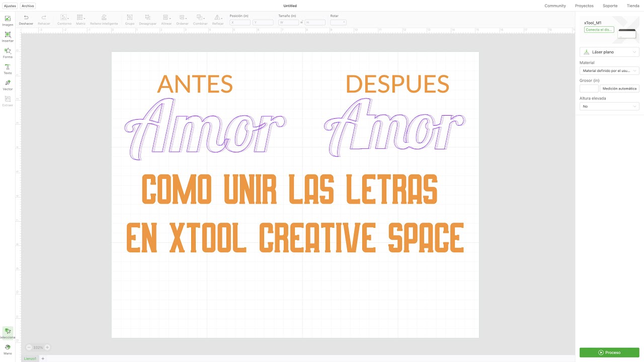Click the Tamaño H height field
The width and height of the screenshot is (644, 362).
(315, 23)
